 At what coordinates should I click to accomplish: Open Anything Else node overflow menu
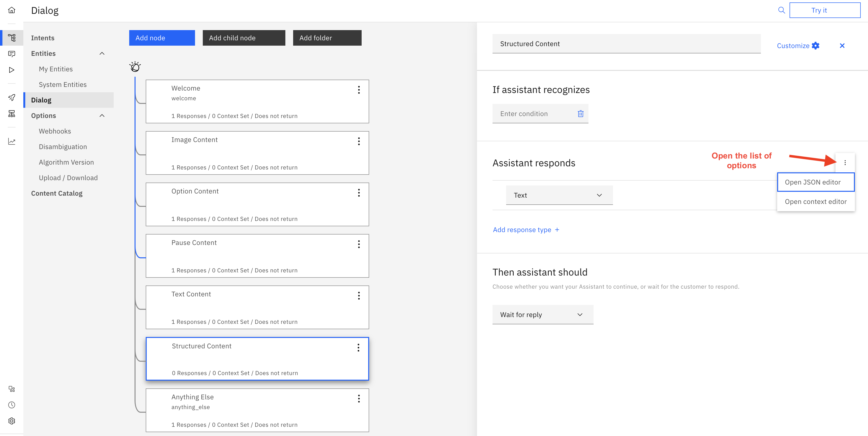coord(358,399)
